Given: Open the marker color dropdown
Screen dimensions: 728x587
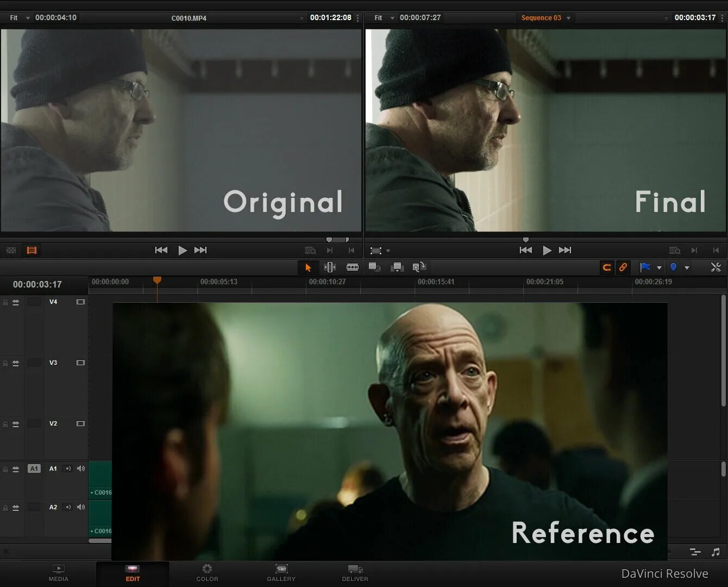Looking at the screenshot, I should [687, 267].
